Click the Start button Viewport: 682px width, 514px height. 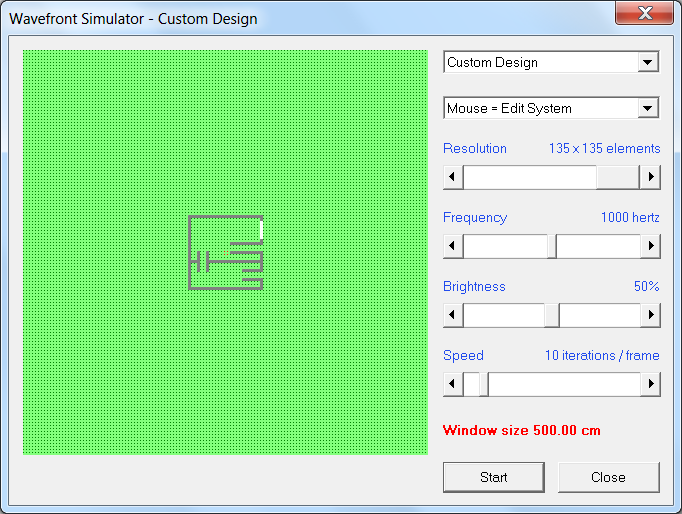point(494,477)
